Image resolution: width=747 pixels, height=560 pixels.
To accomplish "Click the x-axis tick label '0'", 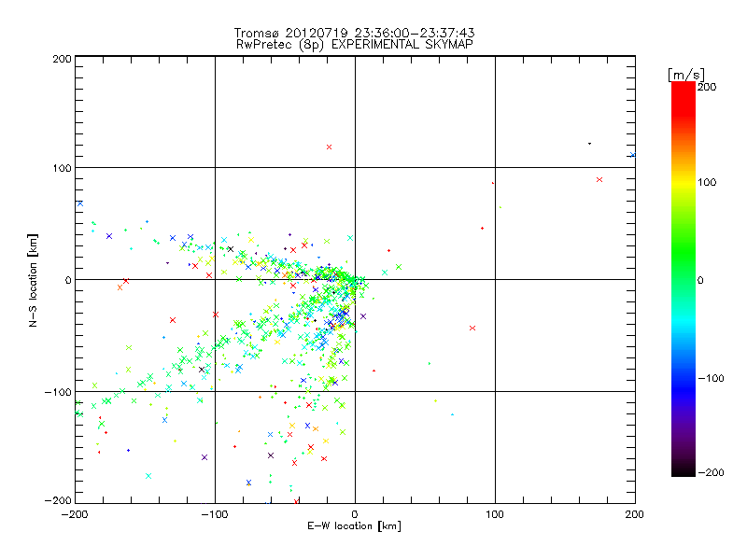I will point(355,514).
